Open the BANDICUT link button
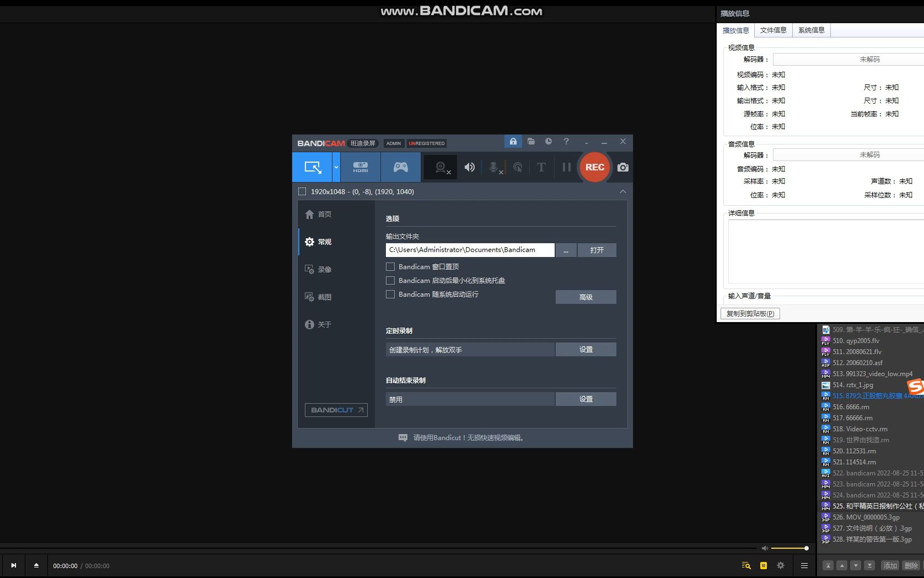The image size is (924, 578). pyautogui.click(x=336, y=410)
